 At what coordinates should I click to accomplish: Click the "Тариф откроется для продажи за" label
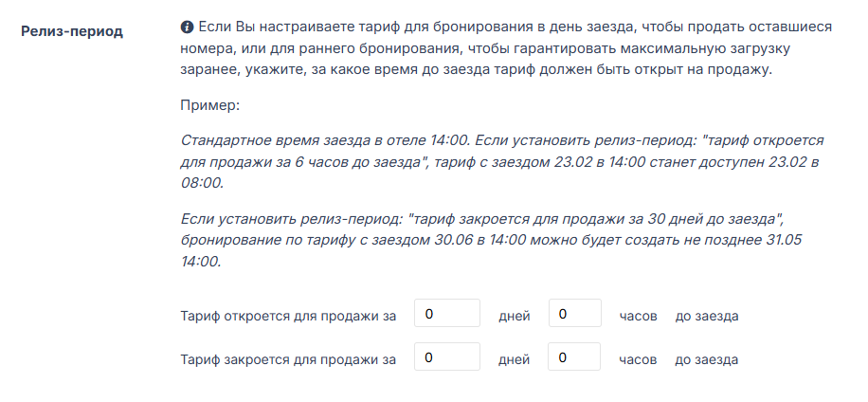point(288,316)
